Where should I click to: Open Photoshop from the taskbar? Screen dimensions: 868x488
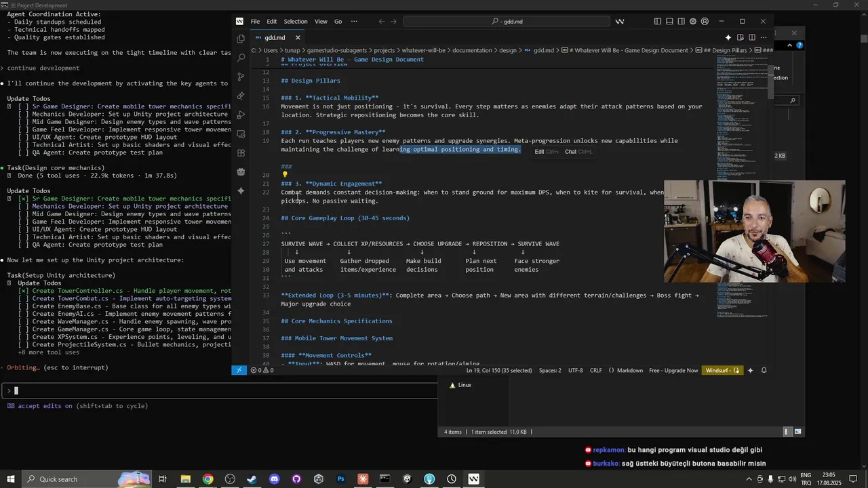(x=340, y=479)
